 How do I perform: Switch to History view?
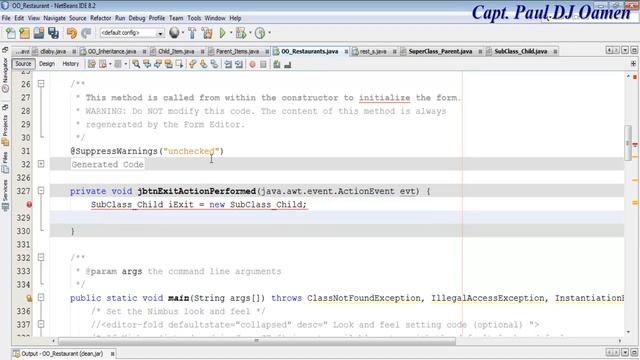click(70, 64)
